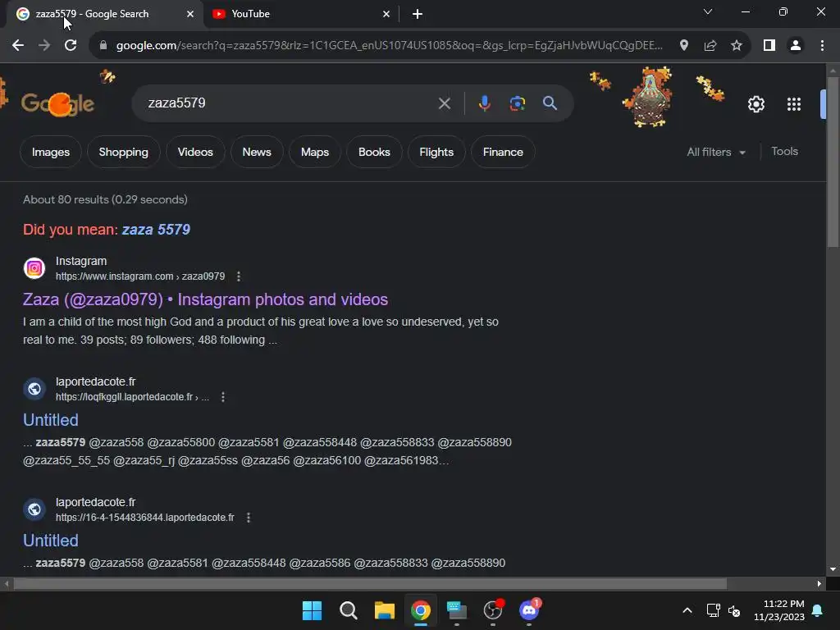840x630 pixels.
Task: Open Discord from the taskbar
Action: click(x=529, y=610)
